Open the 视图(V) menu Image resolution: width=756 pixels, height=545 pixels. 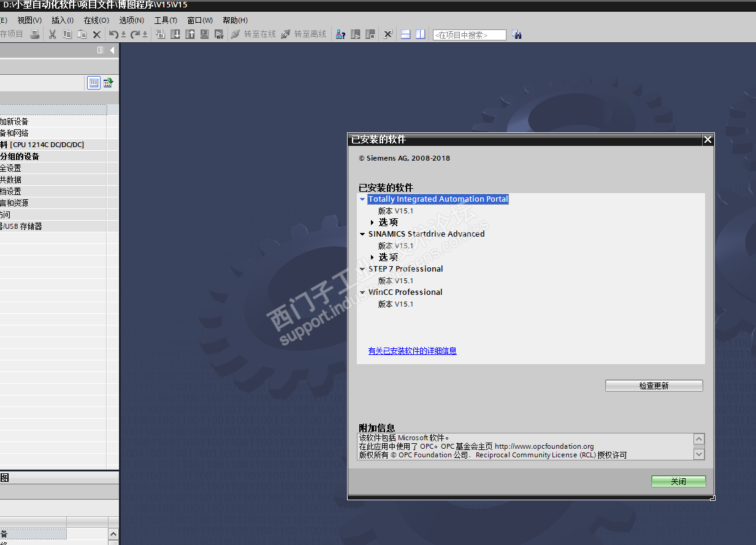29,20
